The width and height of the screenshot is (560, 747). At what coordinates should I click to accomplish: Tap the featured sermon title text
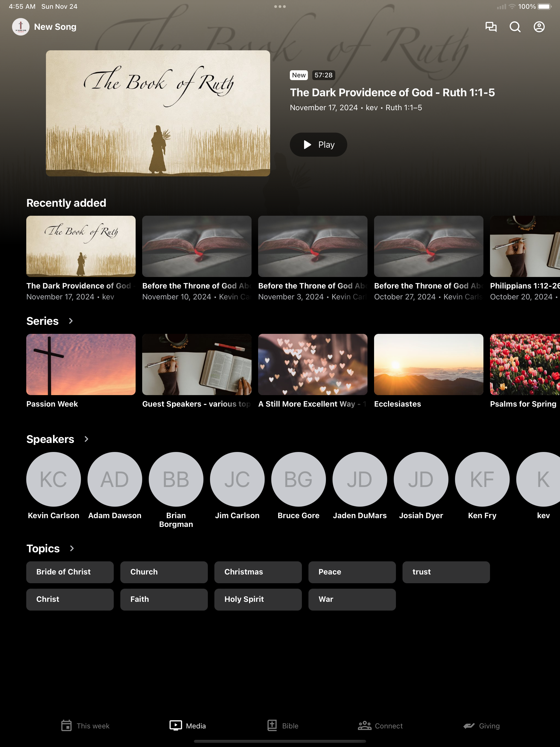[392, 92]
